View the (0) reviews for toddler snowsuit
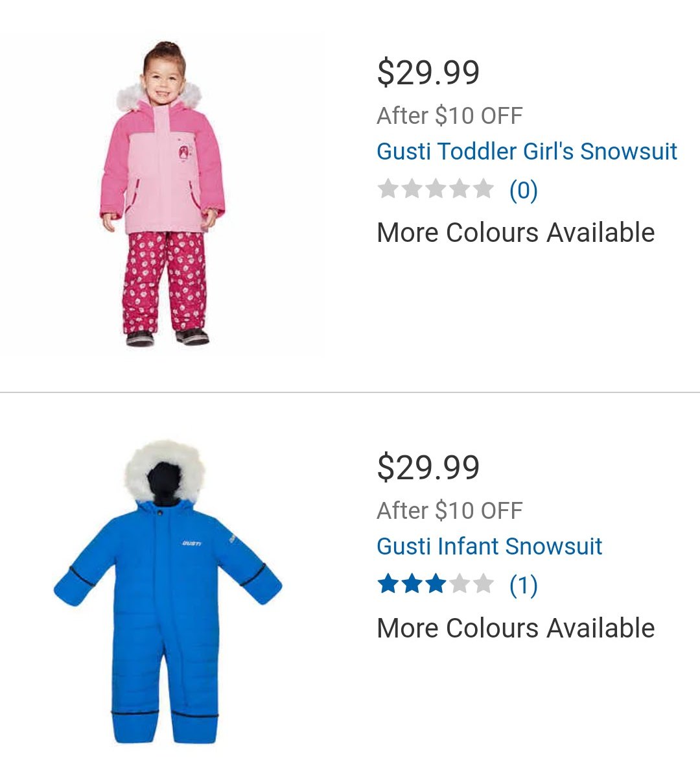Screen dimensions: 700x775 click(x=523, y=190)
